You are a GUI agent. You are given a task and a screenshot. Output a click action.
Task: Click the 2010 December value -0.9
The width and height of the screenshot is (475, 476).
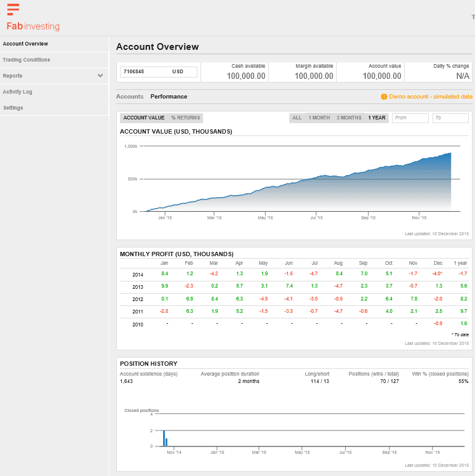[437, 323]
